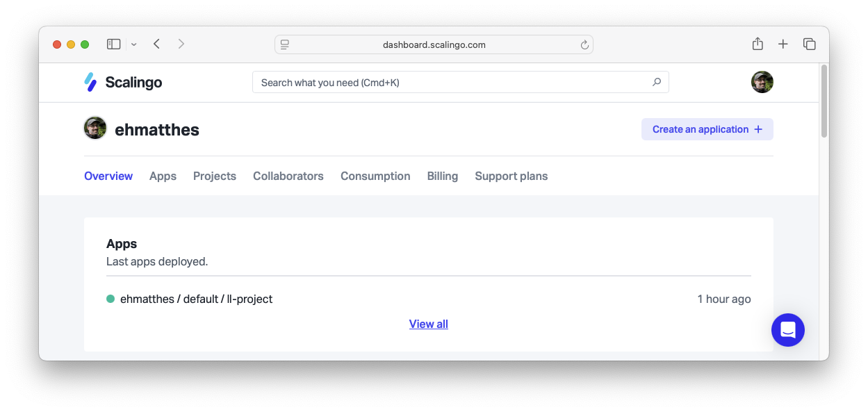
Task: Open the Intercom chat bubble
Action: point(788,330)
